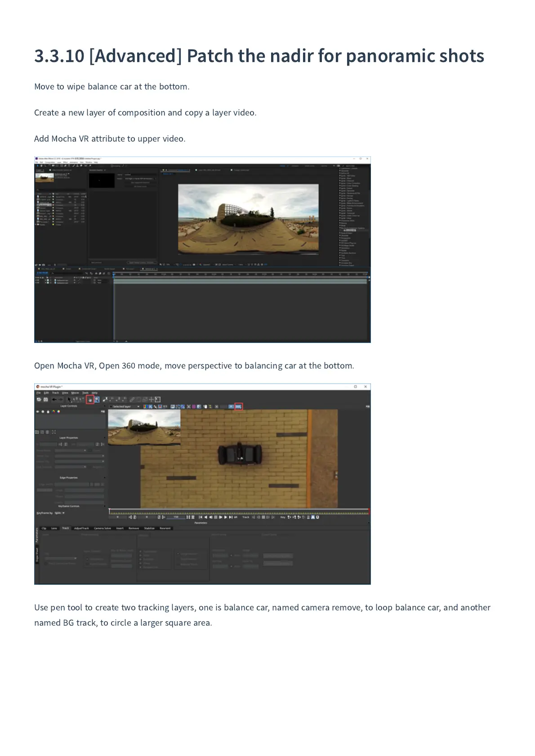Switch to the Reorient tab

(165, 528)
